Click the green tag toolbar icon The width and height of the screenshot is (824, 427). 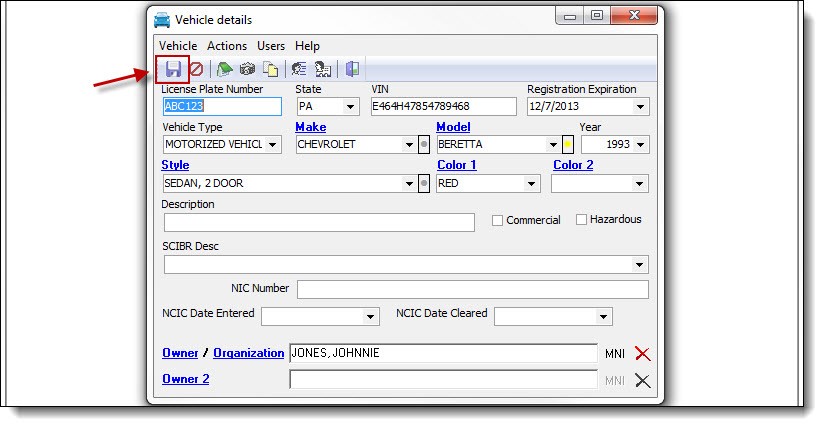225,70
